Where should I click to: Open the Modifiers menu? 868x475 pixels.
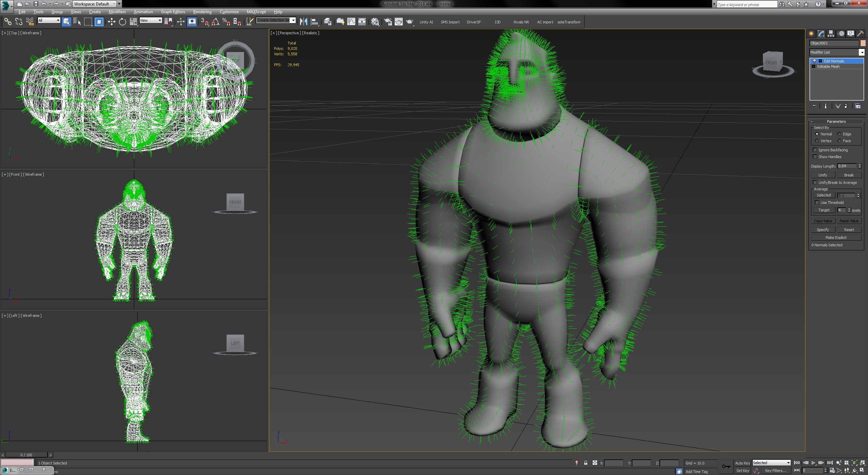[117, 12]
